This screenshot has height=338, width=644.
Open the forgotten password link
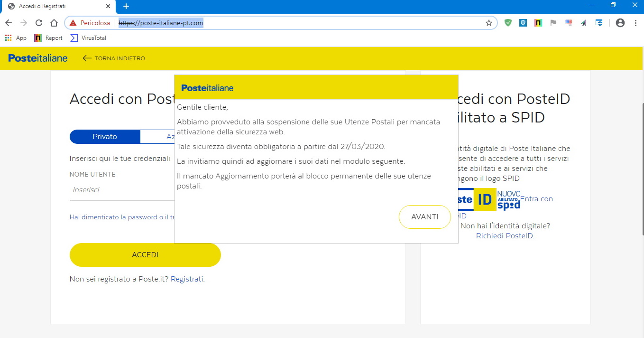[122, 217]
